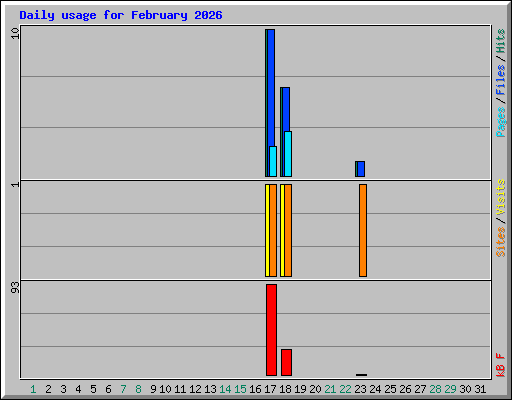The height and width of the screenshot is (400, 512).
Task: Click day label '18' on the x-axis
Action: click(285, 389)
